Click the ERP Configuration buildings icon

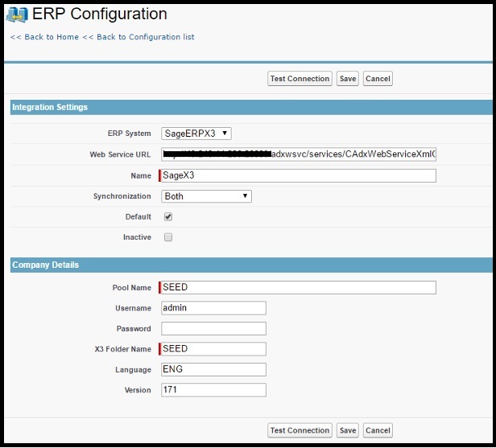click(x=17, y=14)
